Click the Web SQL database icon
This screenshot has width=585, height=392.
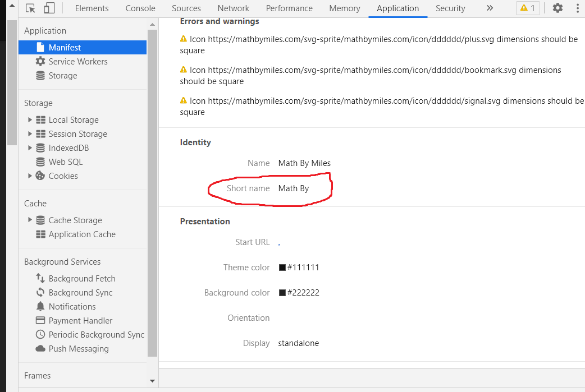[x=40, y=162]
